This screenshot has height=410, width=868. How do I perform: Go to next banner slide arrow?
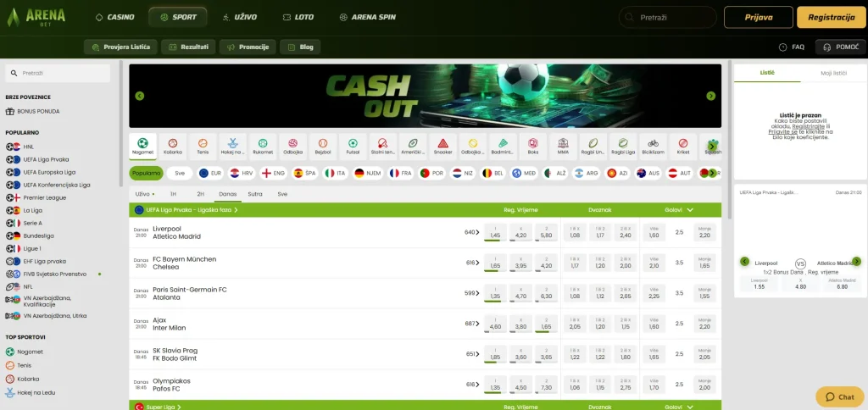tap(711, 96)
